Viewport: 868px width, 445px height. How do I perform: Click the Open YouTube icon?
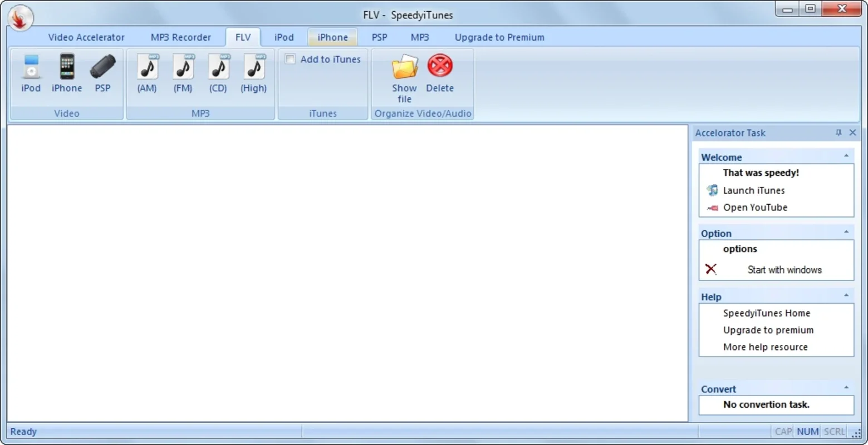[712, 207]
